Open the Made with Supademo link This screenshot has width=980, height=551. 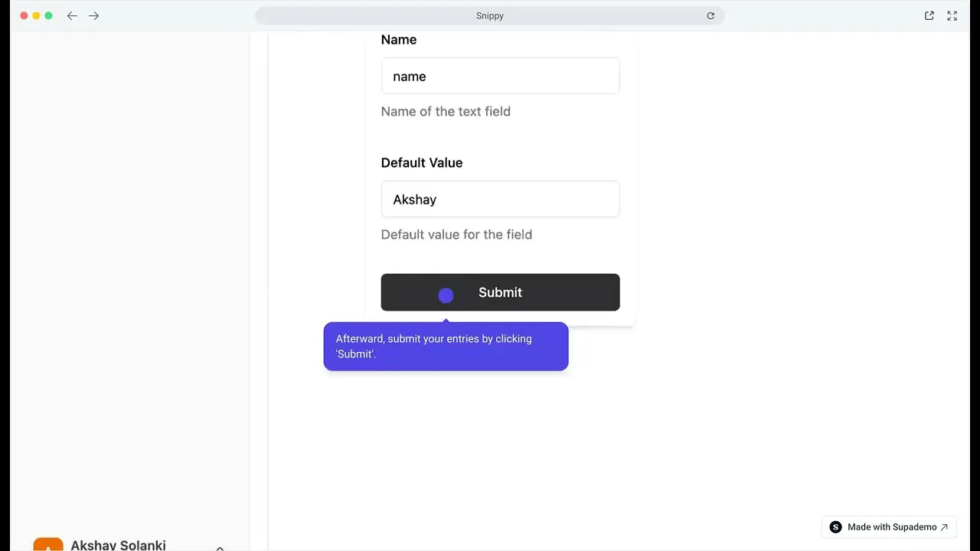click(x=889, y=527)
